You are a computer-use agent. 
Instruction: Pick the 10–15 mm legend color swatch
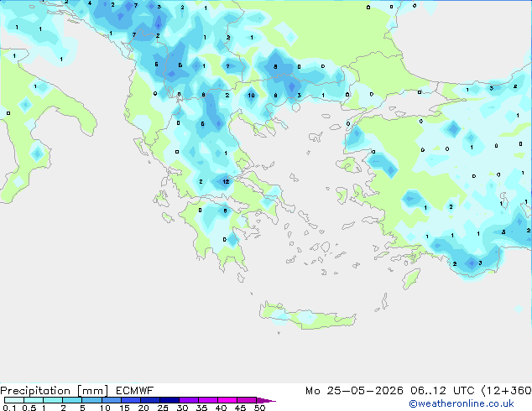(x=112, y=400)
